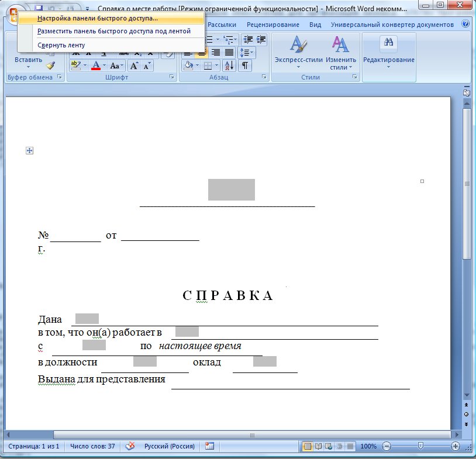Viewport: 476px width, 459px height.
Task: Click the настоящее время italic text
Action: (x=200, y=346)
